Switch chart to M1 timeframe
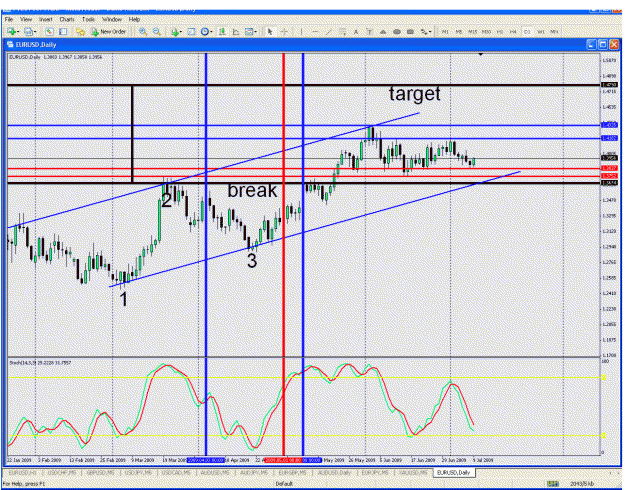625x490 pixels. point(445,31)
